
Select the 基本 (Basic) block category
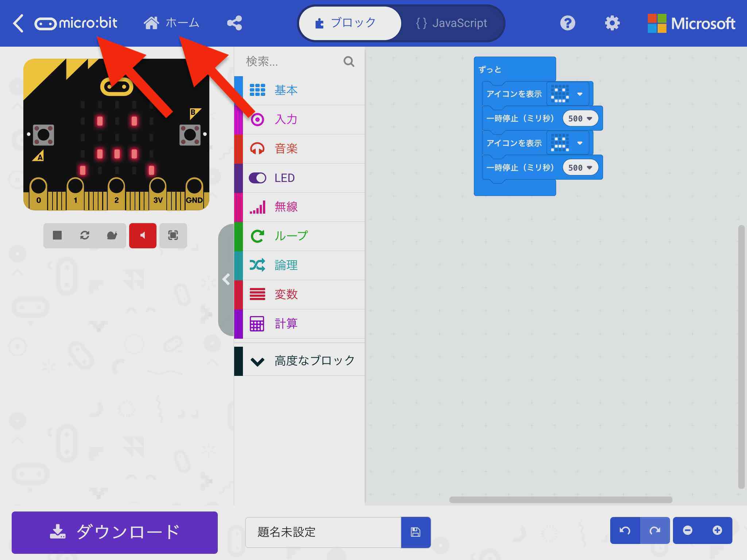286,90
